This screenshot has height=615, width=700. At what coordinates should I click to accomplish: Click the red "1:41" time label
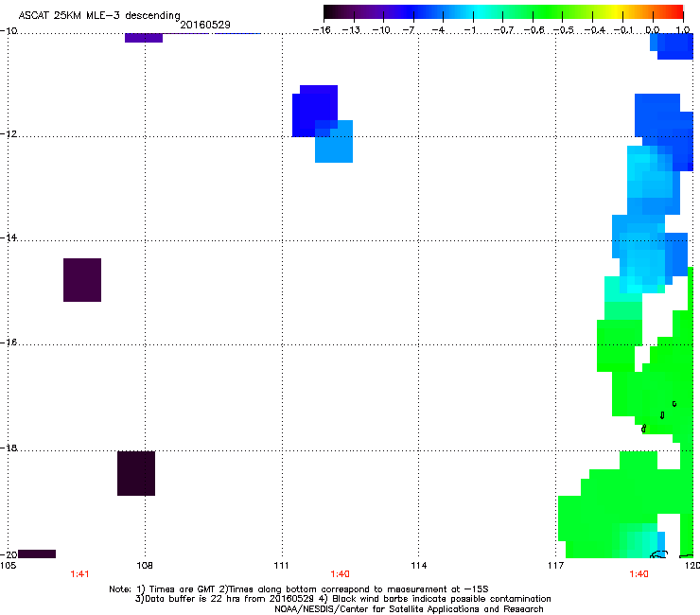79,574
